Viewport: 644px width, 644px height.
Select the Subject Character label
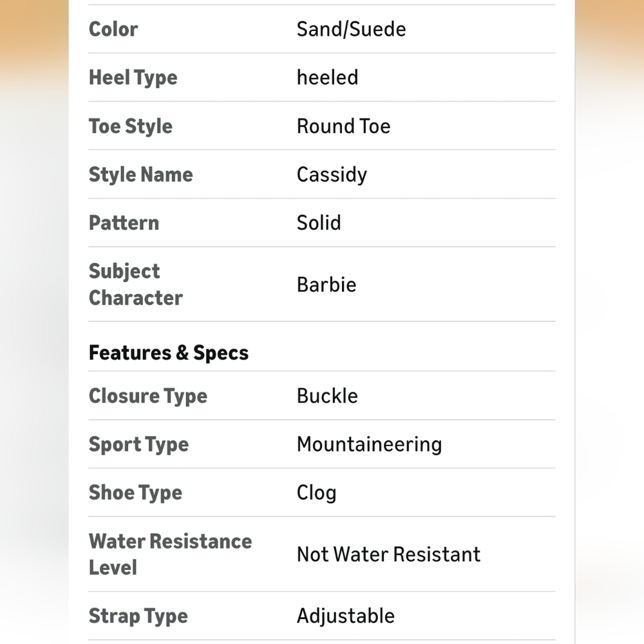point(136,284)
